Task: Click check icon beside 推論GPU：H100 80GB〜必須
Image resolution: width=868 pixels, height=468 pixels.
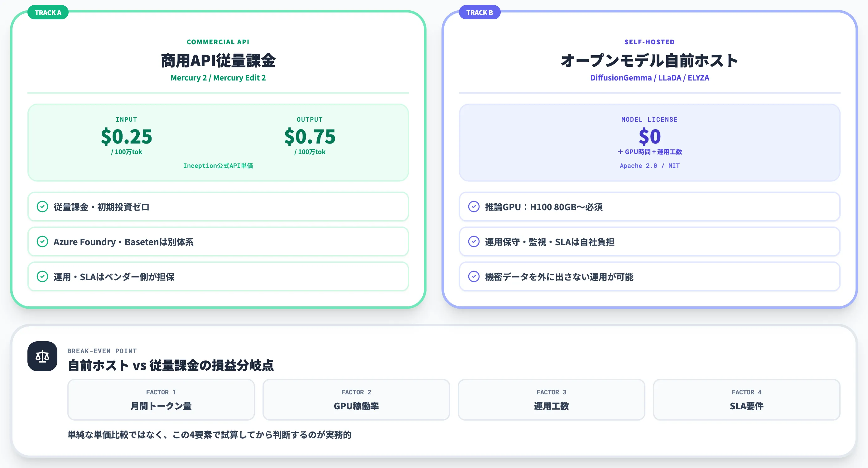Action: click(474, 207)
